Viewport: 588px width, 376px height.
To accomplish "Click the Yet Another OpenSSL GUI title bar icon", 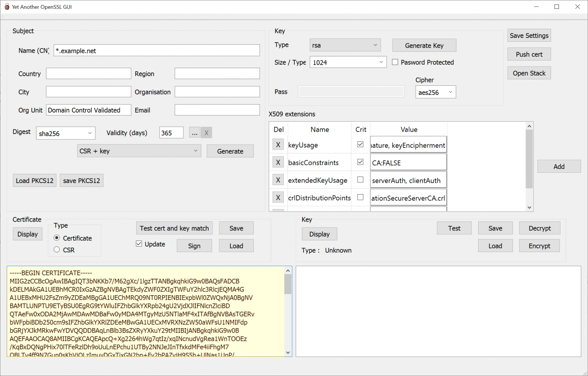I will click(x=6, y=7).
